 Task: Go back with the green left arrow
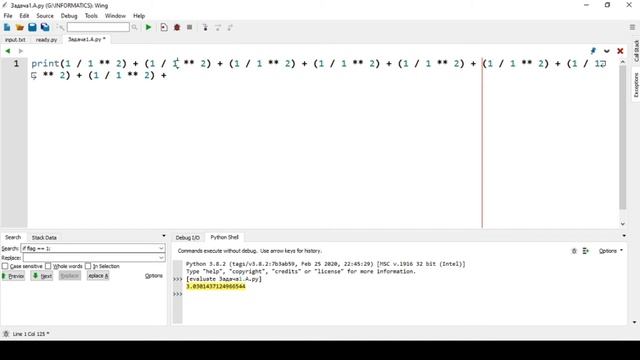(x=7, y=51)
